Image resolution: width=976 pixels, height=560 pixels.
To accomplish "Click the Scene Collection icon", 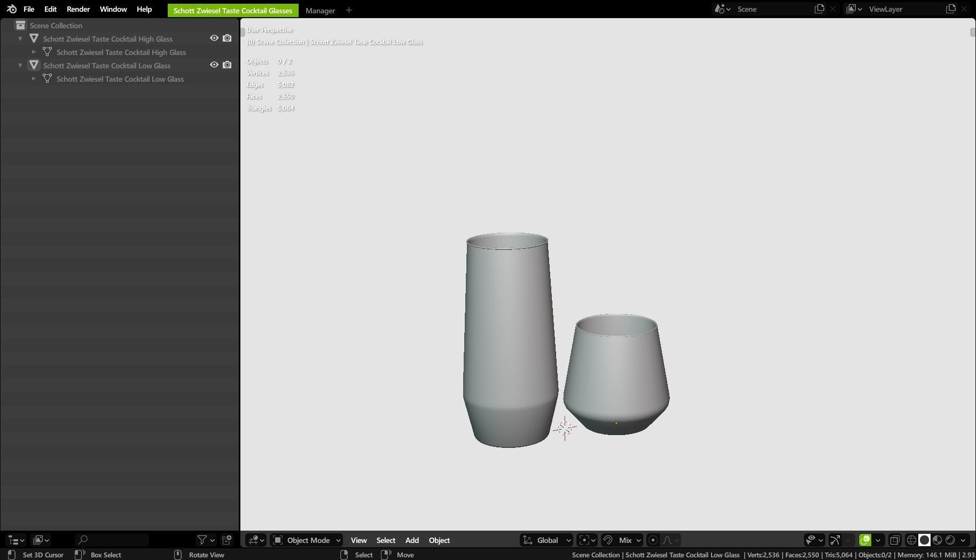I will [20, 25].
